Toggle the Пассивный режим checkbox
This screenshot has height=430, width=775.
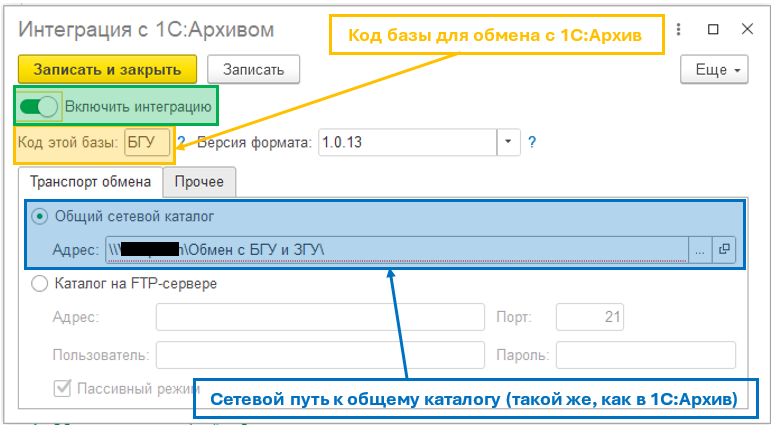click(62, 388)
